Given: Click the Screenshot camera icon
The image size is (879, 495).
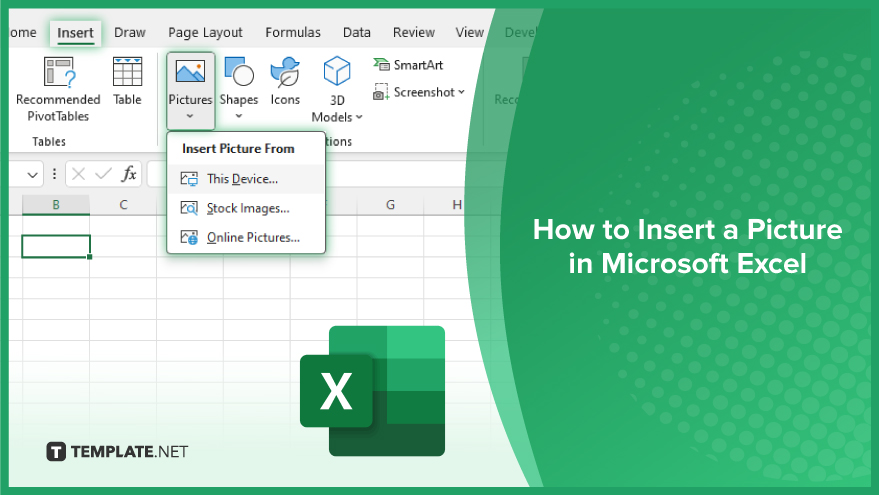Looking at the screenshot, I should [x=381, y=92].
